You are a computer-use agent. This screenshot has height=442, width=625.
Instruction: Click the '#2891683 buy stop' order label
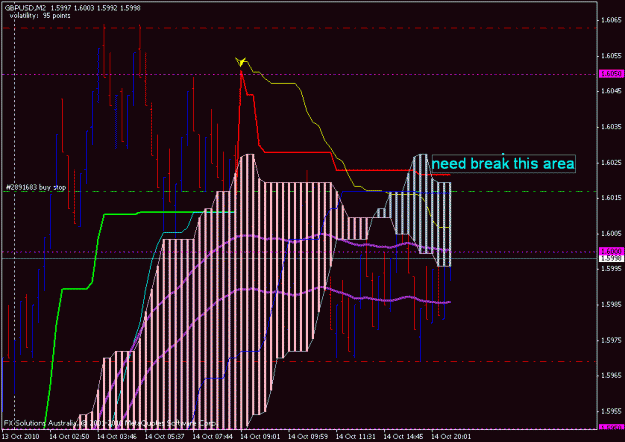(36, 187)
